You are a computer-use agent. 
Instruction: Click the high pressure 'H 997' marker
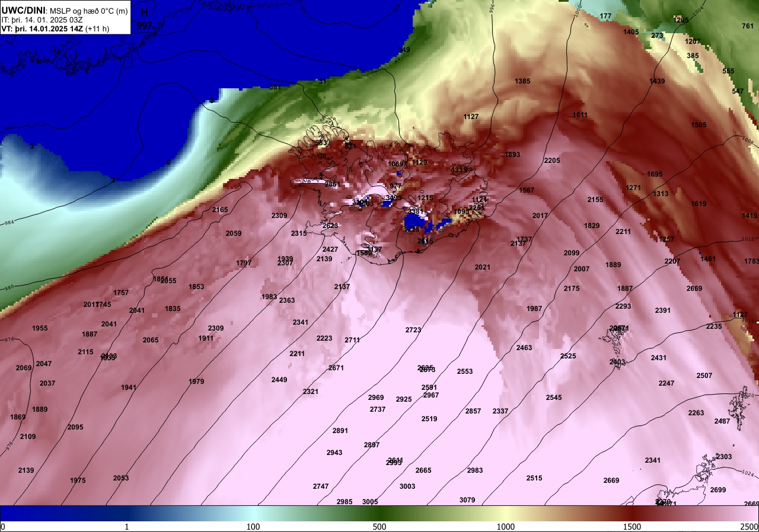[145, 19]
